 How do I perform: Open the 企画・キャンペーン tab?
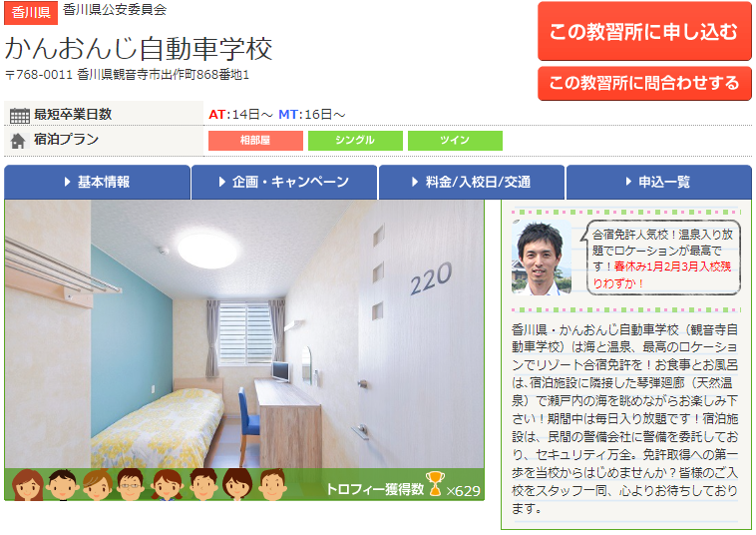click(x=284, y=182)
